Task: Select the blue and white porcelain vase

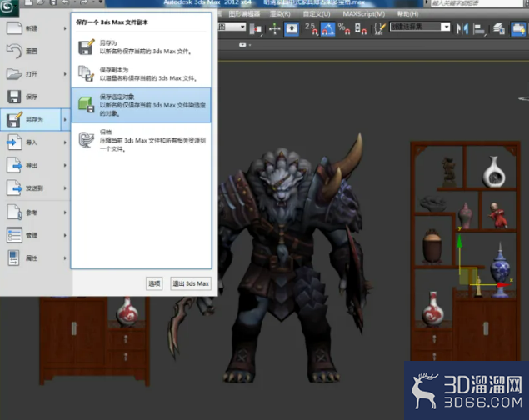Action: (501, 268)
